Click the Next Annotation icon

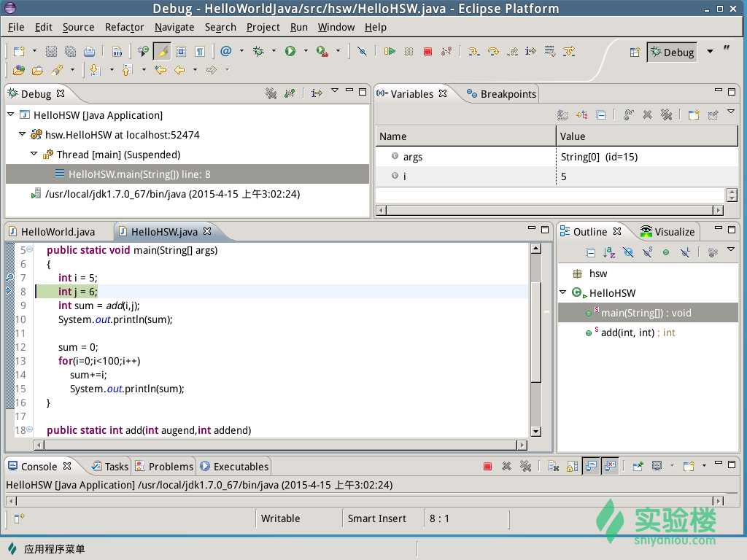pos(94,71)
